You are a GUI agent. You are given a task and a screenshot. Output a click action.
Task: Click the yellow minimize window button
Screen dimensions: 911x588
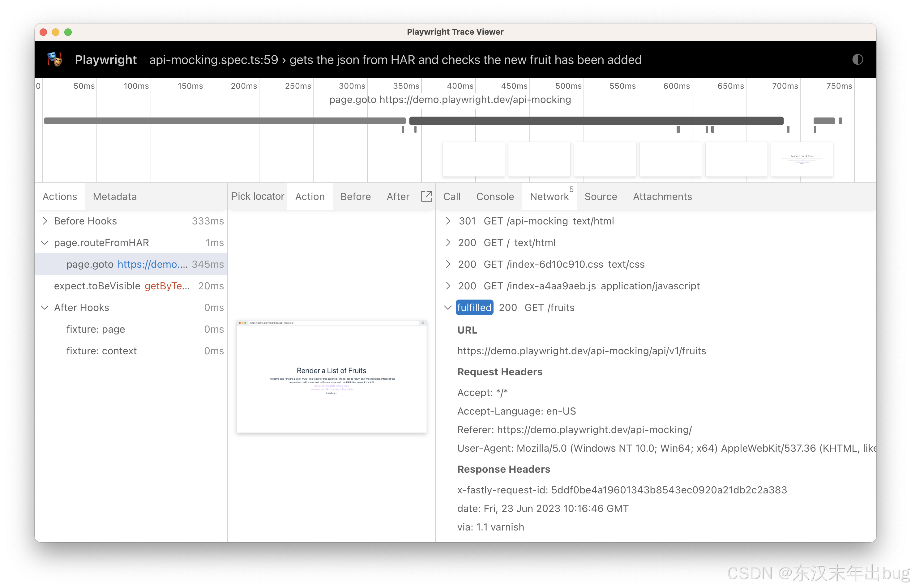pyautogui.click(x=56, y=32)
